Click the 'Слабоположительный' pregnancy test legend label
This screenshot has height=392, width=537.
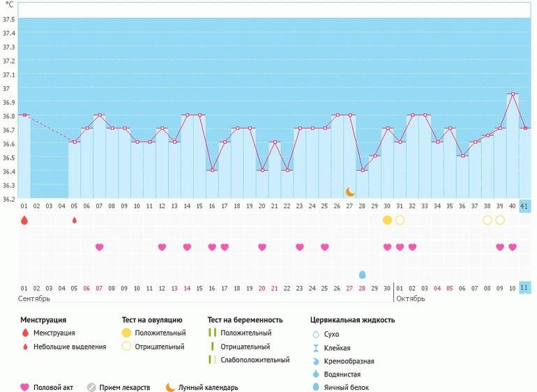click(255, 360)
